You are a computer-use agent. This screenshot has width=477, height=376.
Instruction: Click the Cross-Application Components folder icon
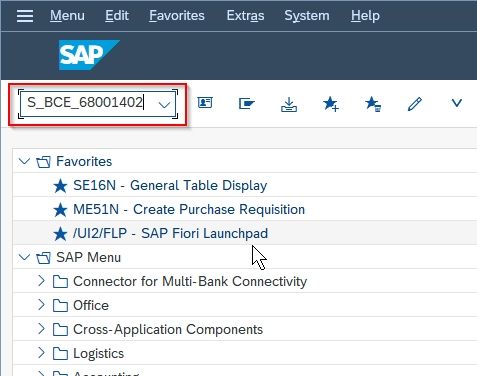60,330
